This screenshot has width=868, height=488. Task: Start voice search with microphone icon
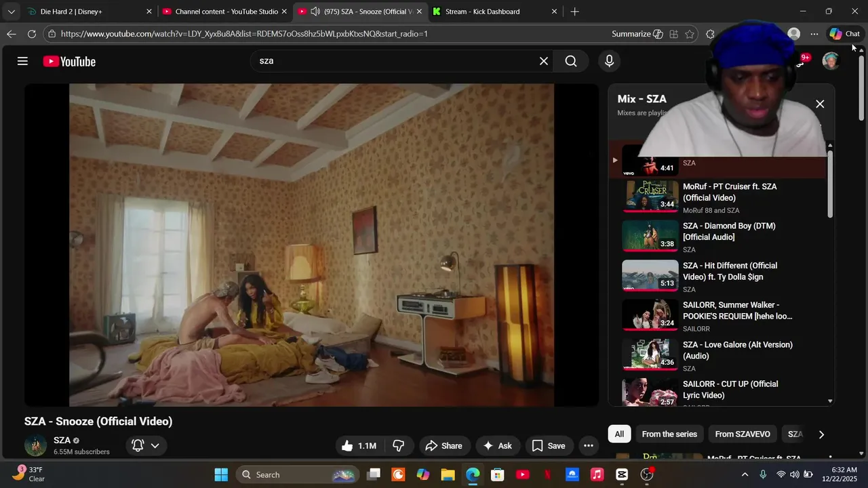(x=609, y=61)
